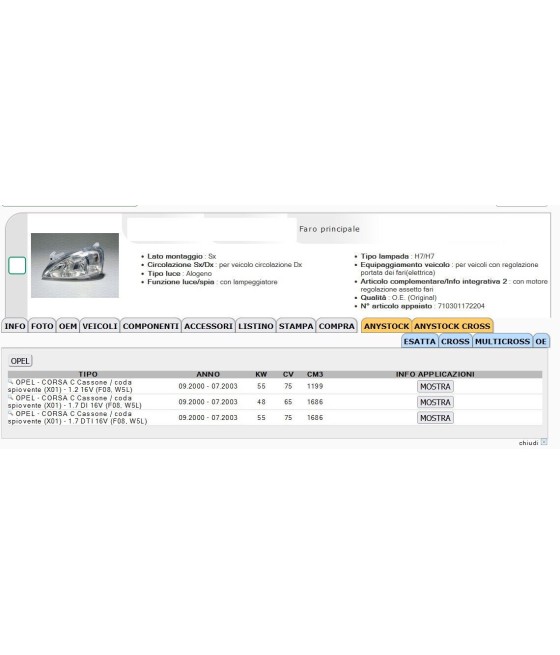Viewport: 560px width, 655px height.
Task: Click the OPEL brand button
Action: tap(20, 361)
